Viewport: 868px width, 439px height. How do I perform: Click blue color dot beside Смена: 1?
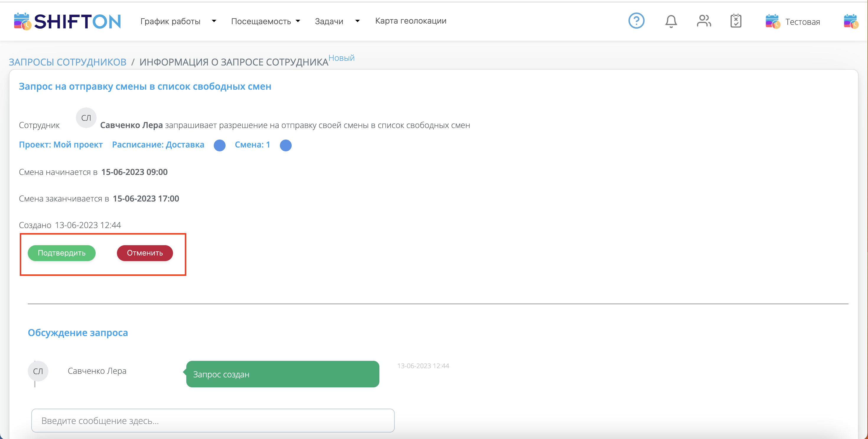tap(286, 145)
